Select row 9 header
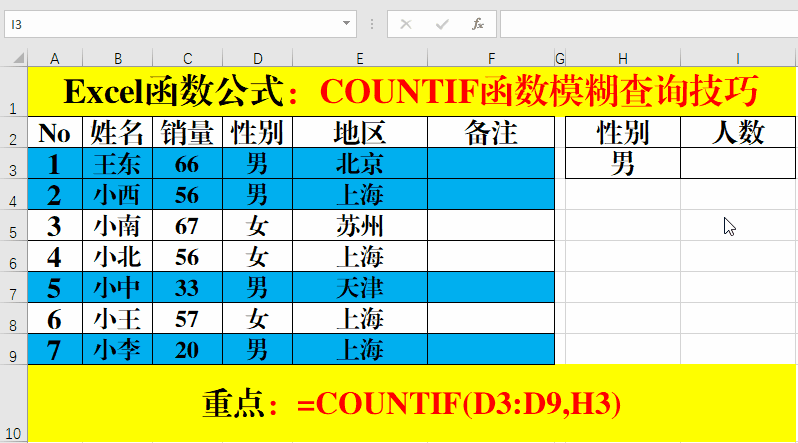 coord(14,350)
